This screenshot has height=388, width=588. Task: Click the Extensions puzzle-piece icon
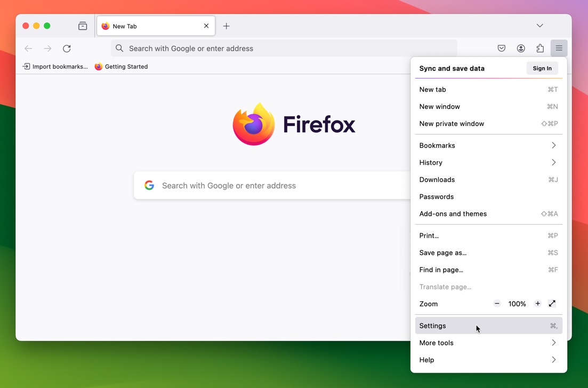(539, 48)
